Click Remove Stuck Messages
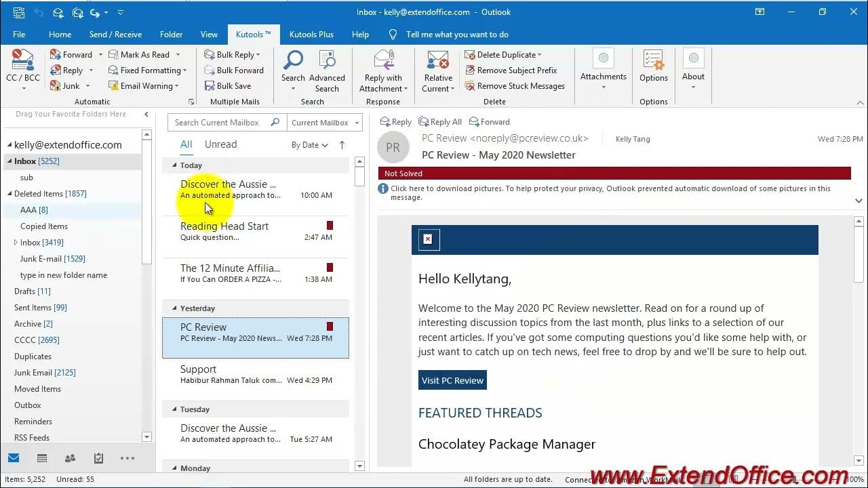Image resolution: width=868 pixels, height=488 pixels. click(x=515, y=86)
